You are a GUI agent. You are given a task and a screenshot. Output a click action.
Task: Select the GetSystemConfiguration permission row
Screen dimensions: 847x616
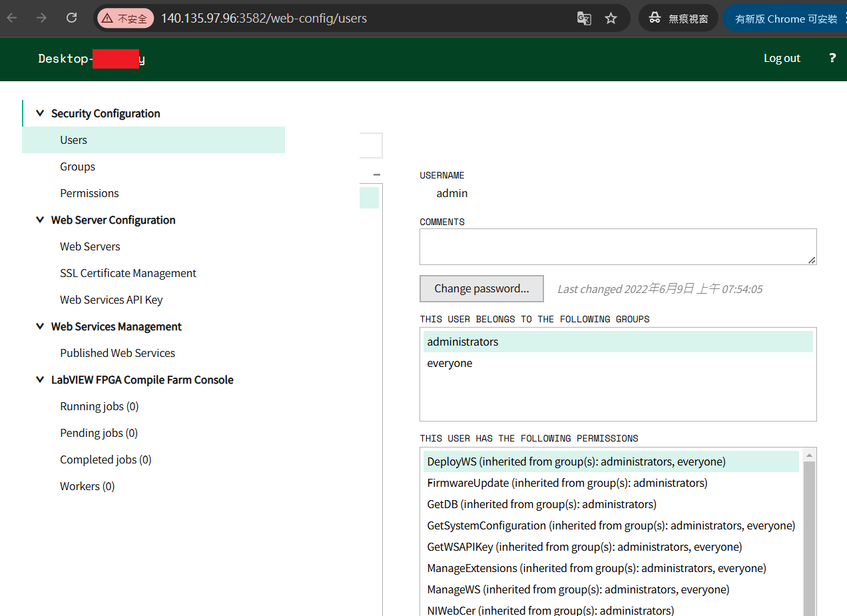[611, 525]
